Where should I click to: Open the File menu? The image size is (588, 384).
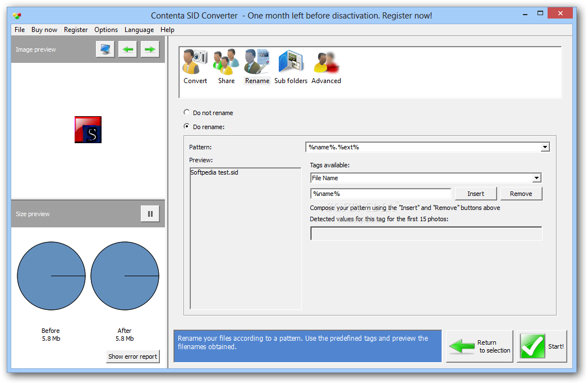pyautogui.click(x=20, y=30)
